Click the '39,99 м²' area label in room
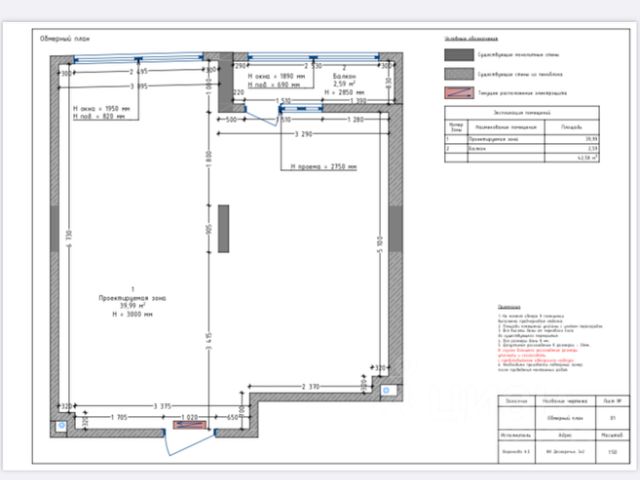The image size is (640, 480). click(x=133, y=306)
